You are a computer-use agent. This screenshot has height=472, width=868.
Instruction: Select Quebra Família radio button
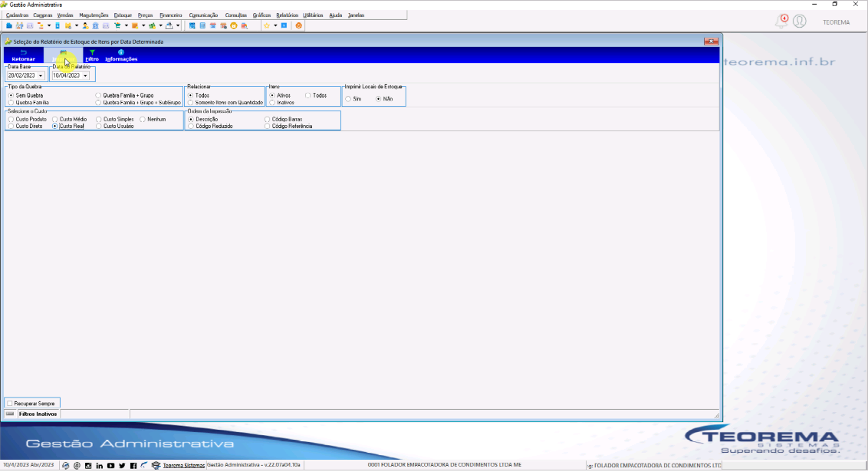pyautogui.click(x=11, y=103)
